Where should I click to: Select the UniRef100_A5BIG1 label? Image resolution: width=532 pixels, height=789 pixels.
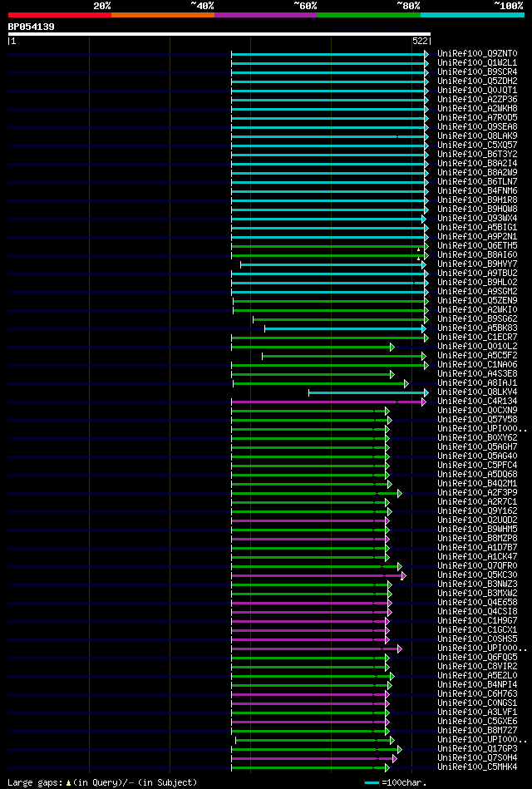(x=477, y=228)
